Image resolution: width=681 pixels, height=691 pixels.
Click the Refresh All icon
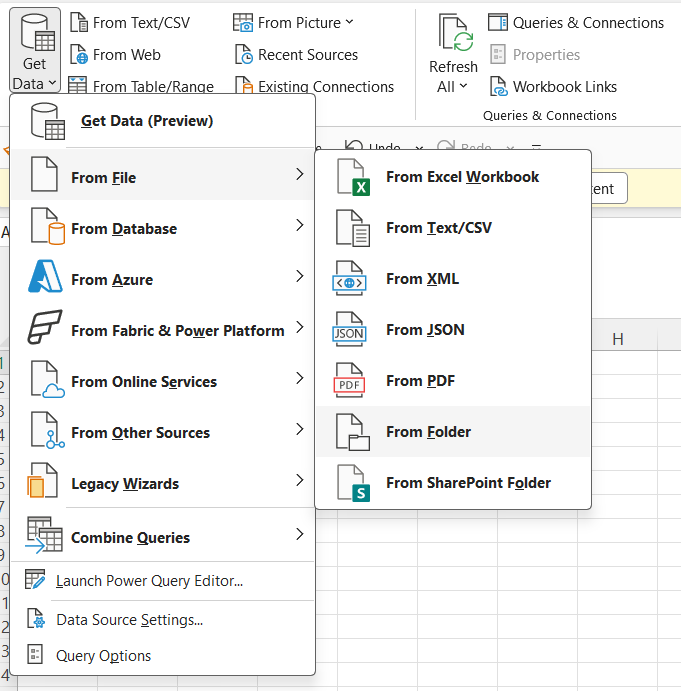tap(456, 33)
